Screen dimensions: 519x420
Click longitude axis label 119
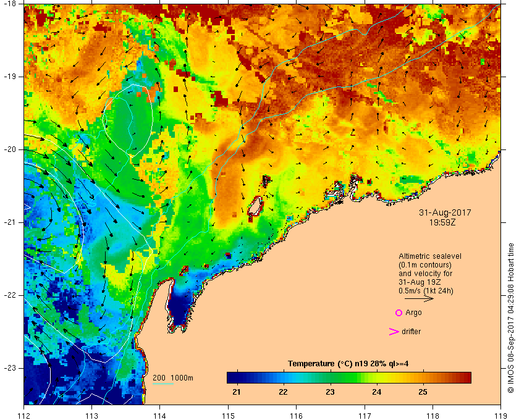501,416
